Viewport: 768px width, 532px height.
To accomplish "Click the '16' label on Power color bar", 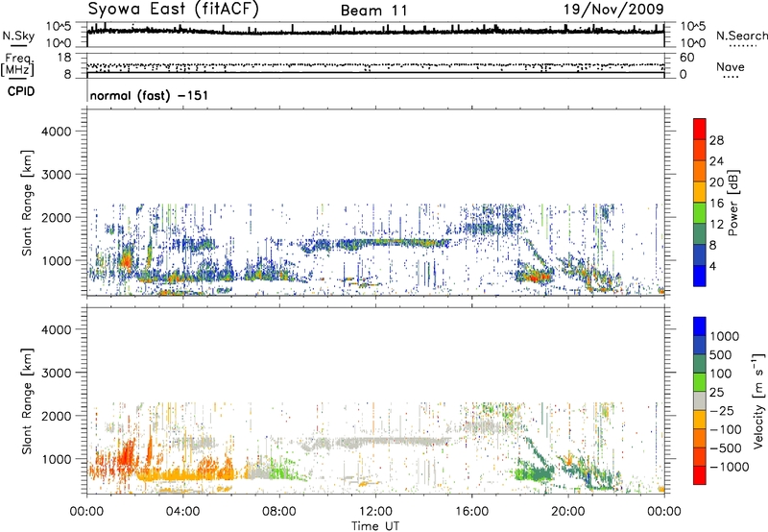I will (716, 204).
